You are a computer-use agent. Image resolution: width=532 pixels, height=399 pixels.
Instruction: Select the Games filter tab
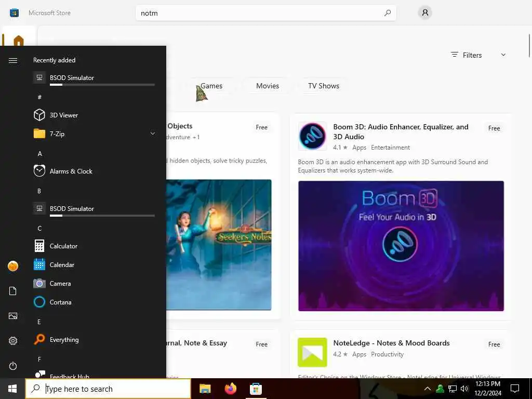[x=211, y=86]
